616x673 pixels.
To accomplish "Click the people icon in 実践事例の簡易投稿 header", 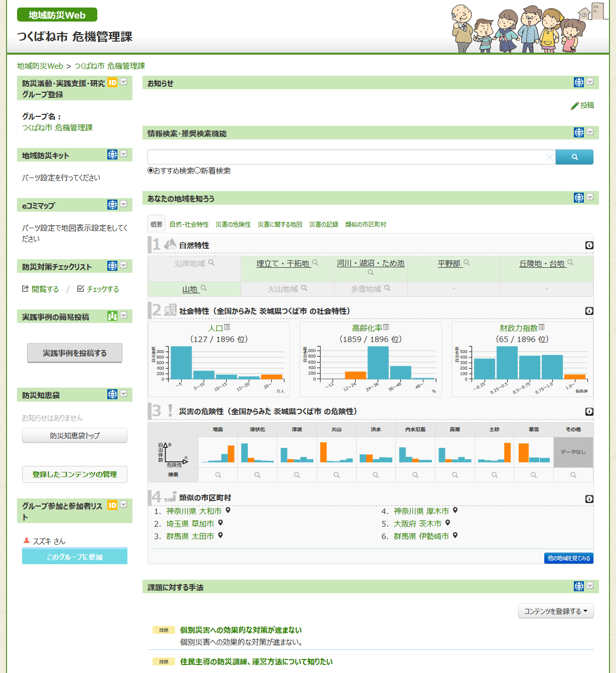I will click(x=112, y=316).
